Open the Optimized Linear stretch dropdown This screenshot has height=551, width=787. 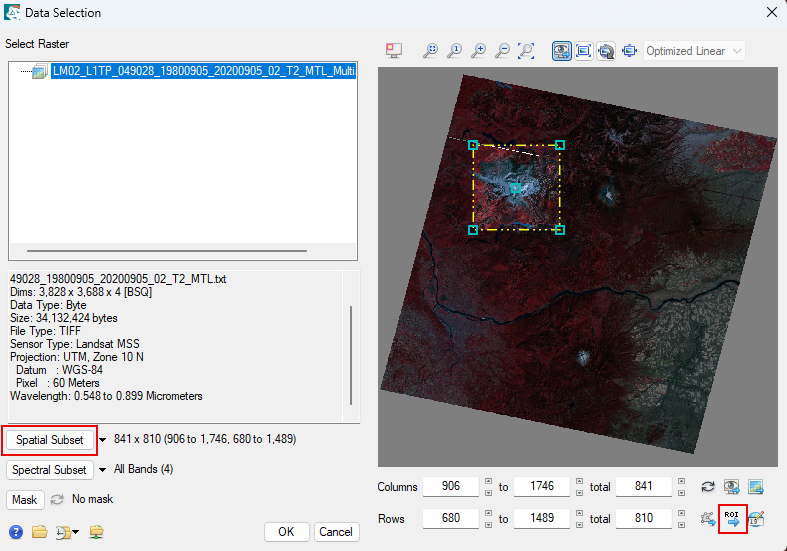[695, 50]
